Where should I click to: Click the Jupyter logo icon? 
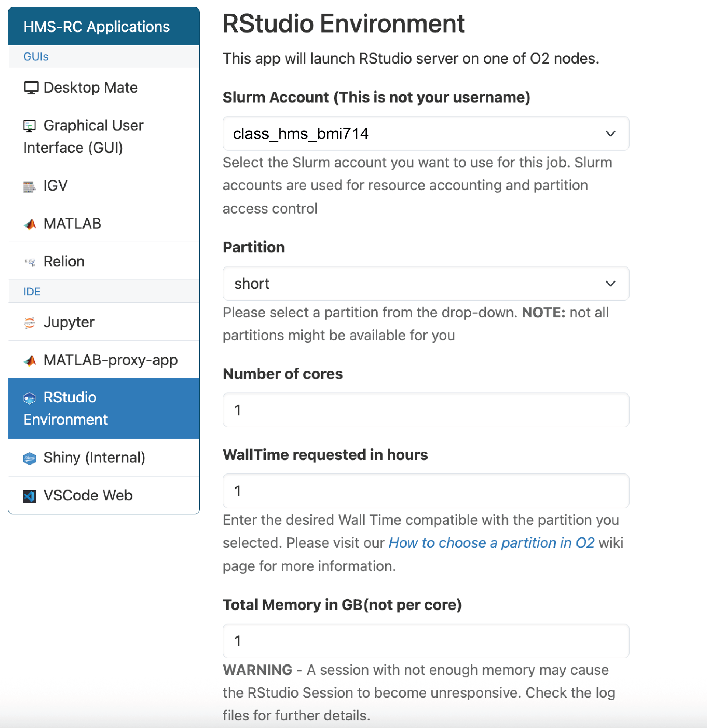(29, 323)
